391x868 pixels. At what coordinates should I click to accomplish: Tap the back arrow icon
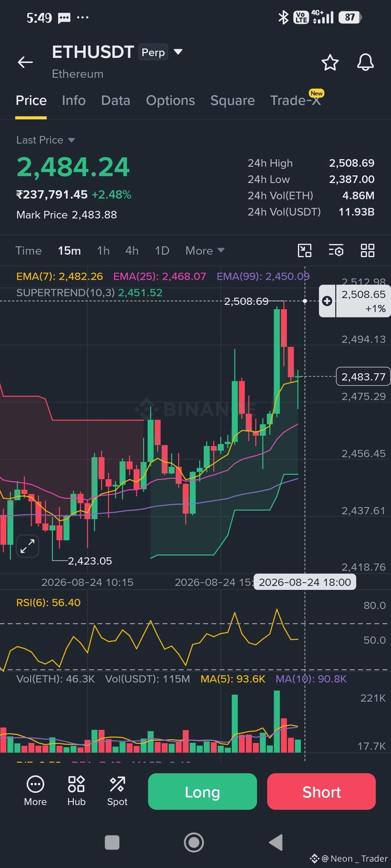pos(25,62)
